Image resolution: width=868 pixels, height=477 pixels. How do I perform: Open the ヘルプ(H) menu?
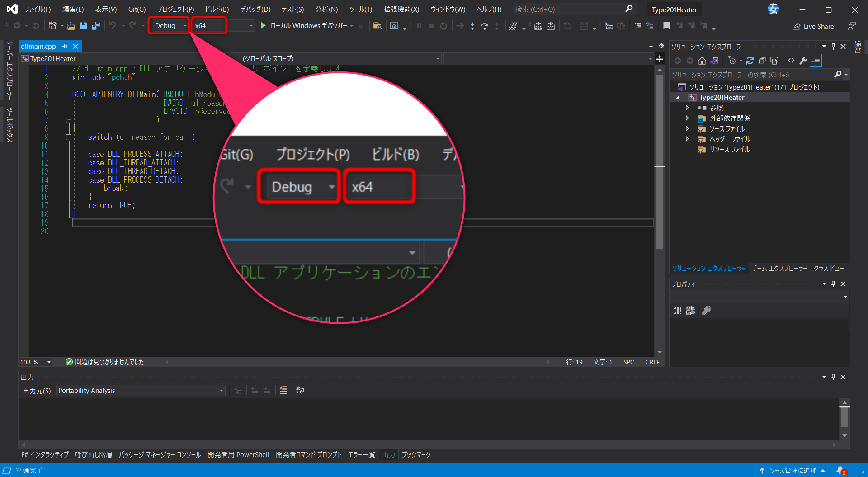click(489, 9)
